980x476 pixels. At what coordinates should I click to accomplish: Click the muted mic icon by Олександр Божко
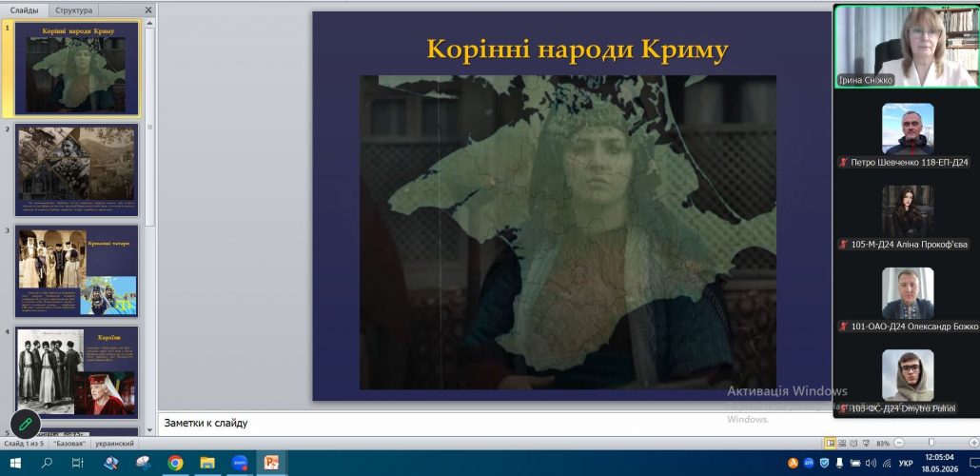844,327
